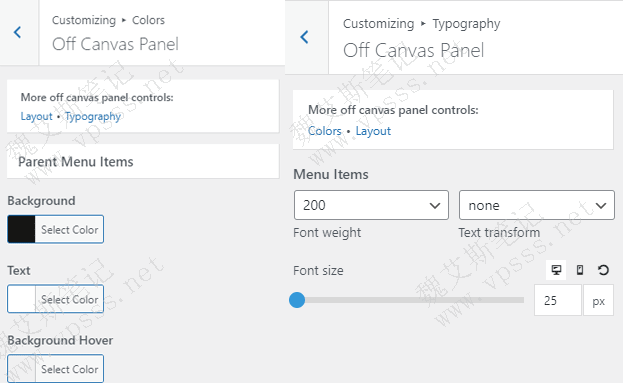
Task: Click the Font size slider handle
Action: pos(297,300)
